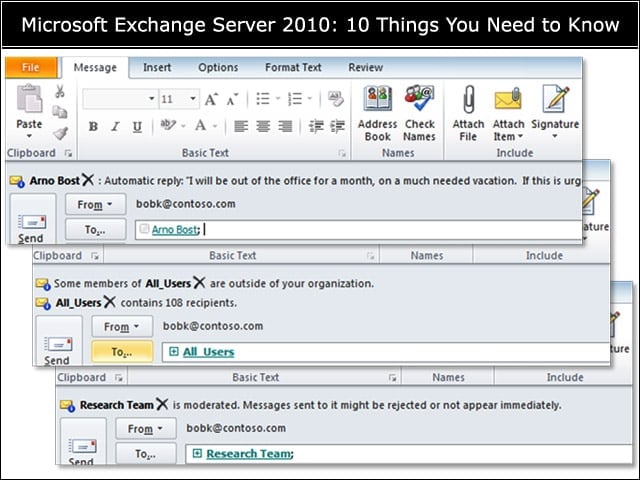Open numbering style dropdown arrow
Screen dimensions: 640x480
coord(310,98)
